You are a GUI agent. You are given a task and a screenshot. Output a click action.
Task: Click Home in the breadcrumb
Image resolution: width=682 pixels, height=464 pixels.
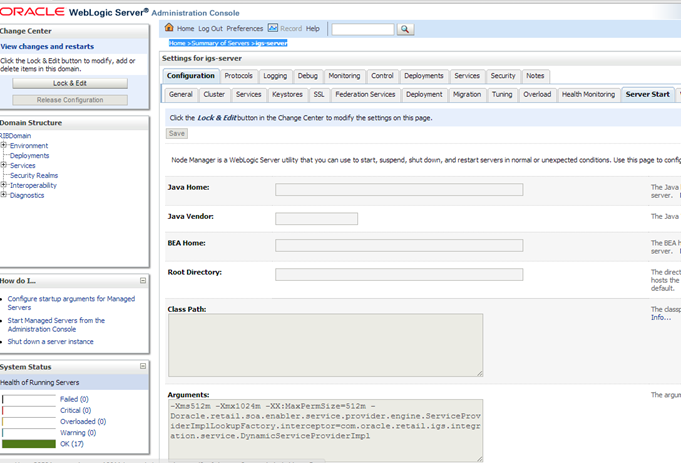coord(177,43)
